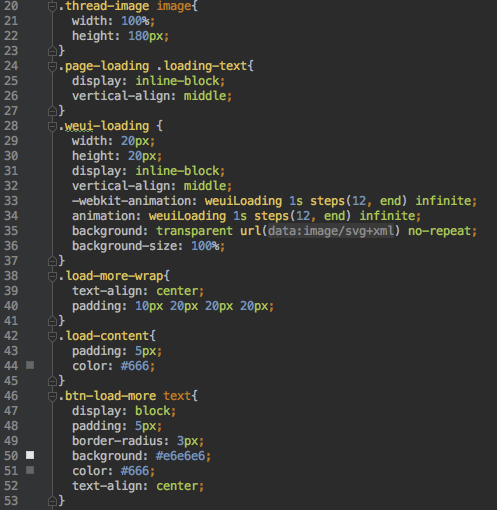Click fold-end marker at line 45

point(52,381)
